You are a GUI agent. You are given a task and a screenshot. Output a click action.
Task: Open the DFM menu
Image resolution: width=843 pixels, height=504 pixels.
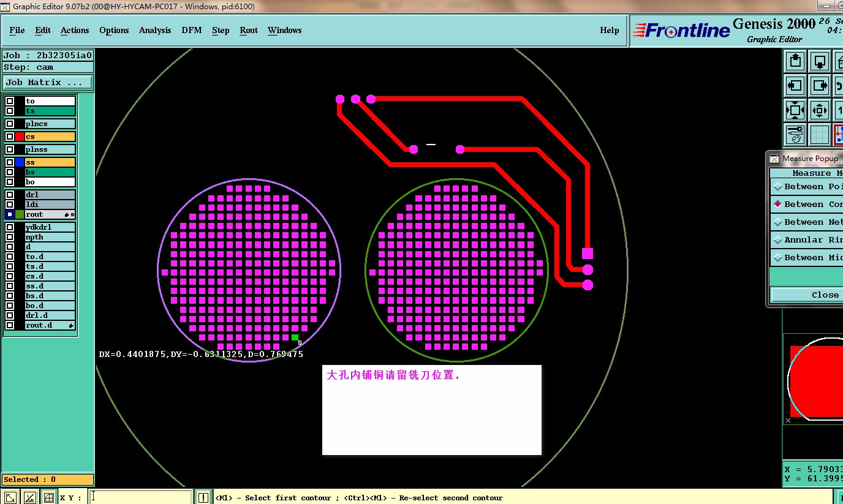[x=192, y=30]
